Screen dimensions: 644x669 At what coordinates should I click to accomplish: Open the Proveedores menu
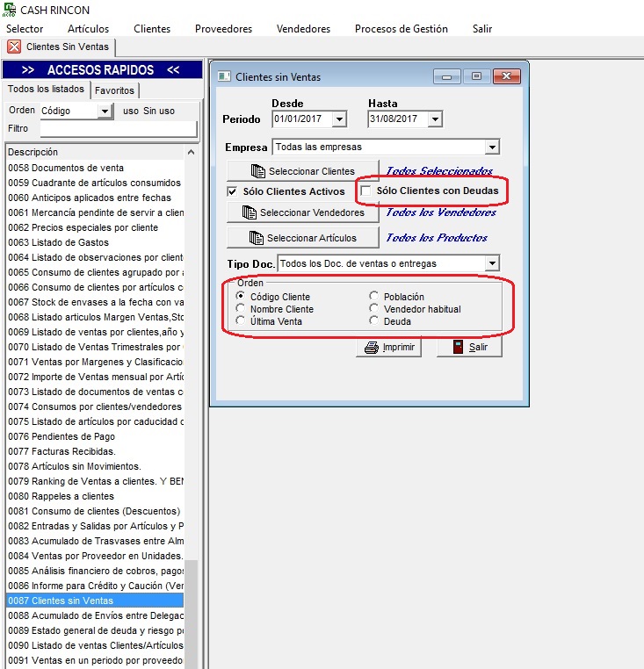pyautogui.click(x=224, y=29)
